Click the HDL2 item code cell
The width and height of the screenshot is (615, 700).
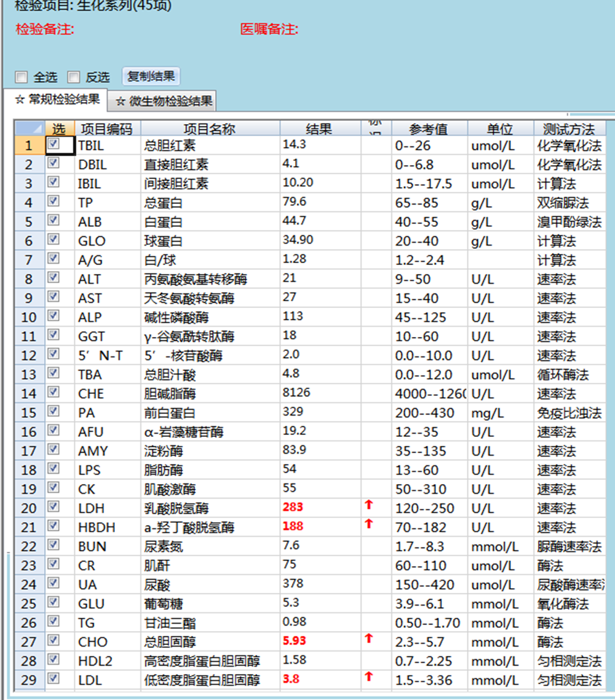tap(108, 661)
